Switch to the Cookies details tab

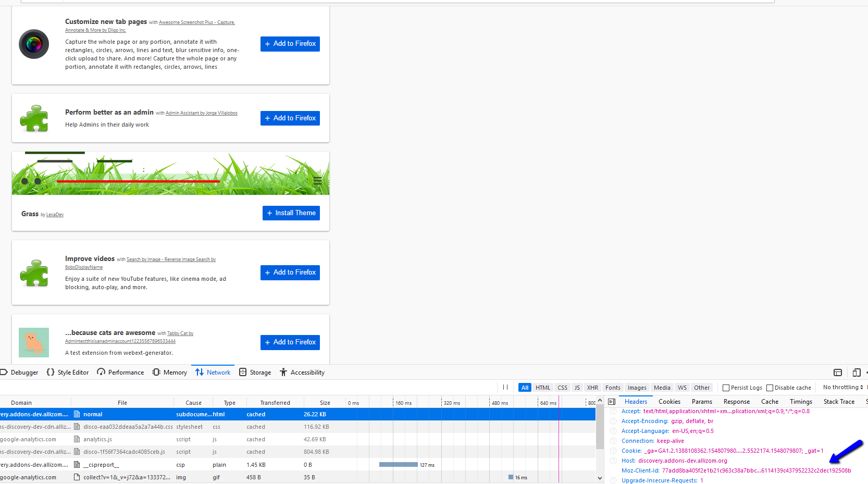pyautogui.click(x=669, y=402)
